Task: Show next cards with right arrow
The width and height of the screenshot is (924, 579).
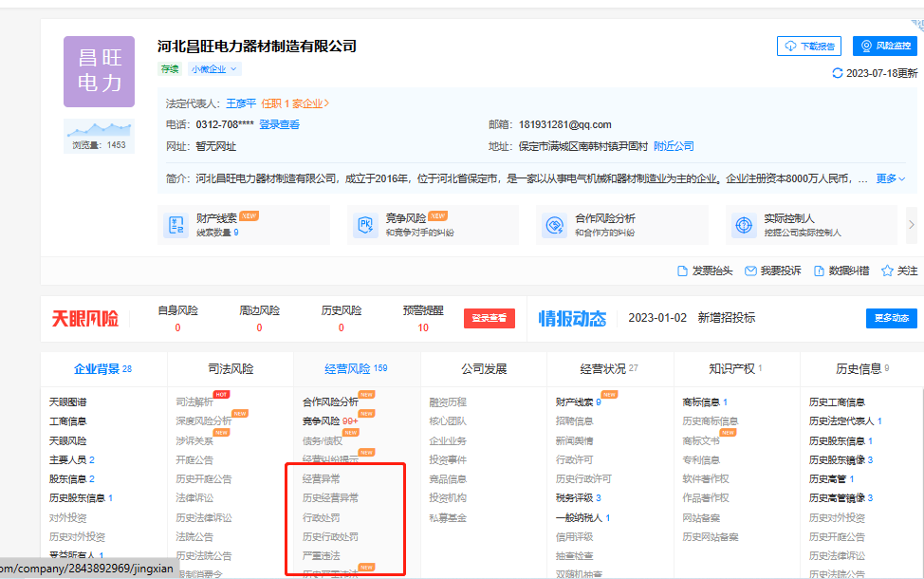Action: (911, 225)
